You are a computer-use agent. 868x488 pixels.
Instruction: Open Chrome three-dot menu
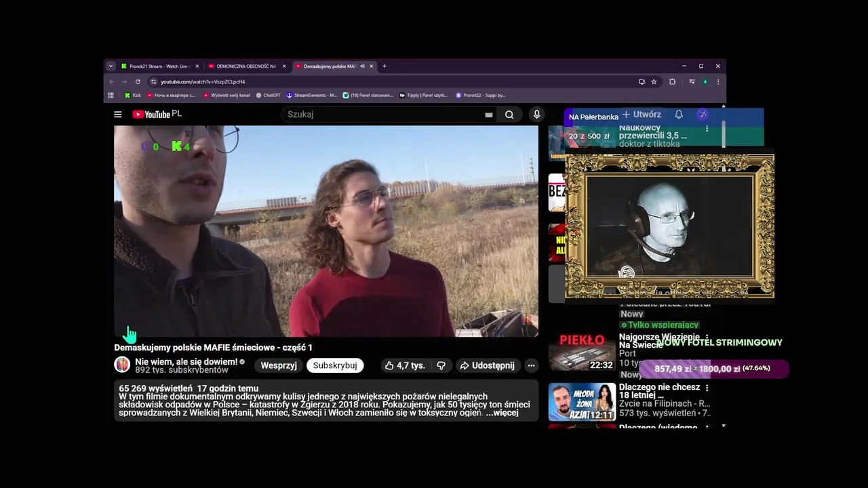pos(718,81)
